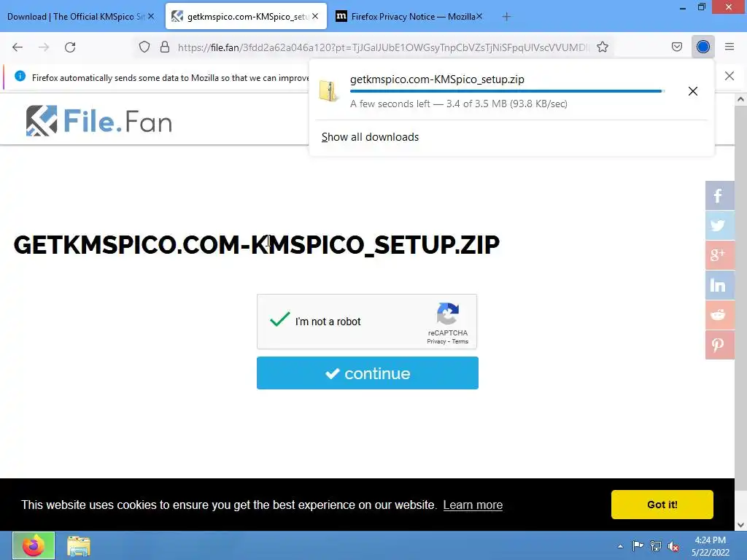
Task: Show hidden system tray icons
Action: [620, 546]
